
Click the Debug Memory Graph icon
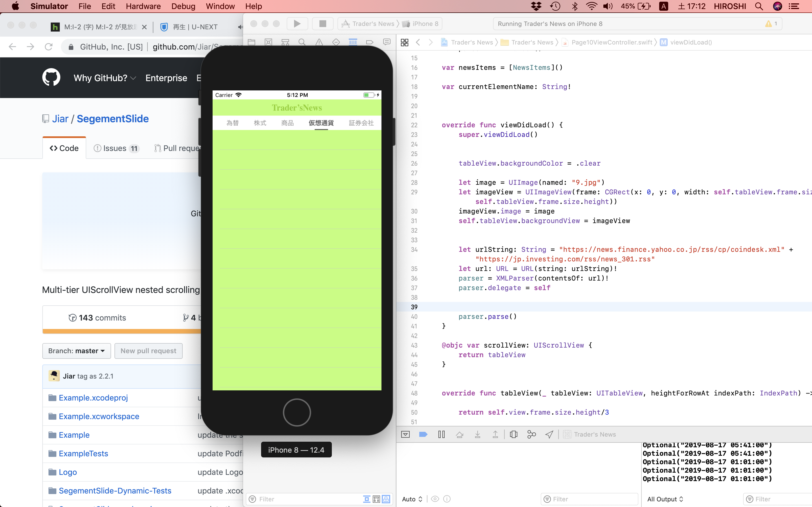tap(531, 434)
